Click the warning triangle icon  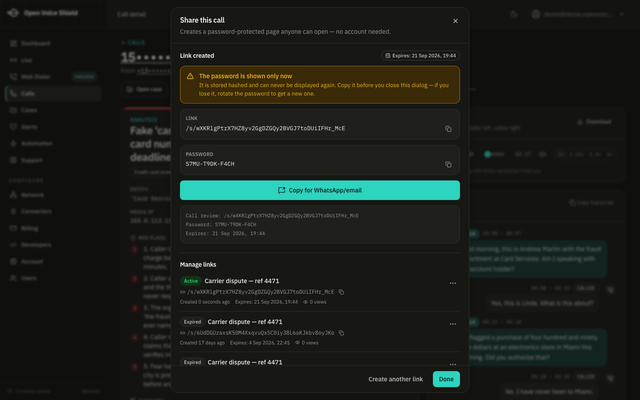190,76
